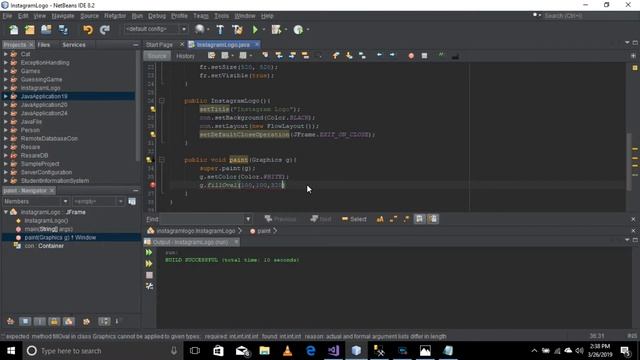Click editor Find Selection icon

coord(265,56)
